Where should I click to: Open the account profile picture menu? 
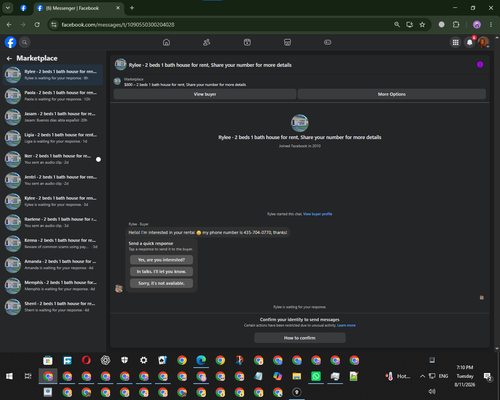[x=483, y=42]
